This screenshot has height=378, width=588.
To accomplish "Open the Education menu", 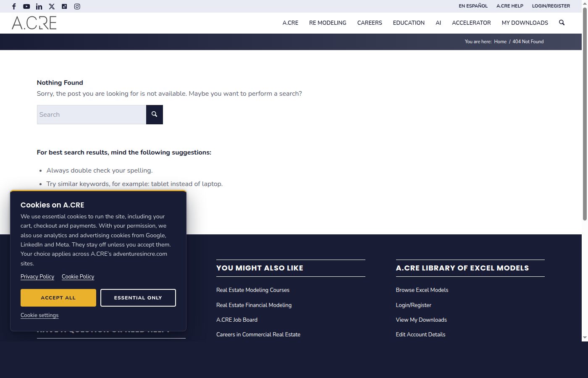I will click(x=409, y=23).
